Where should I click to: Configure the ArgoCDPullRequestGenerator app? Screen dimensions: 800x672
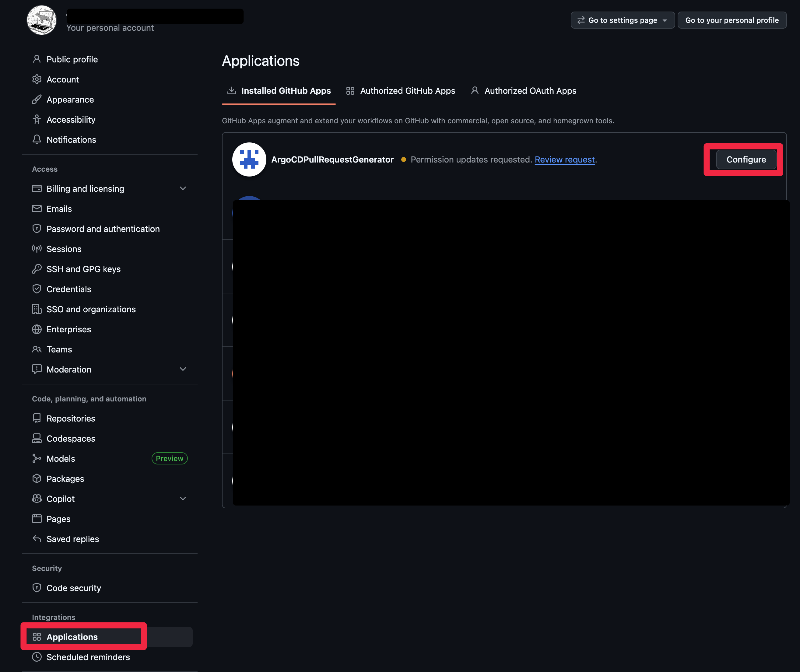(x=746, y=159)
